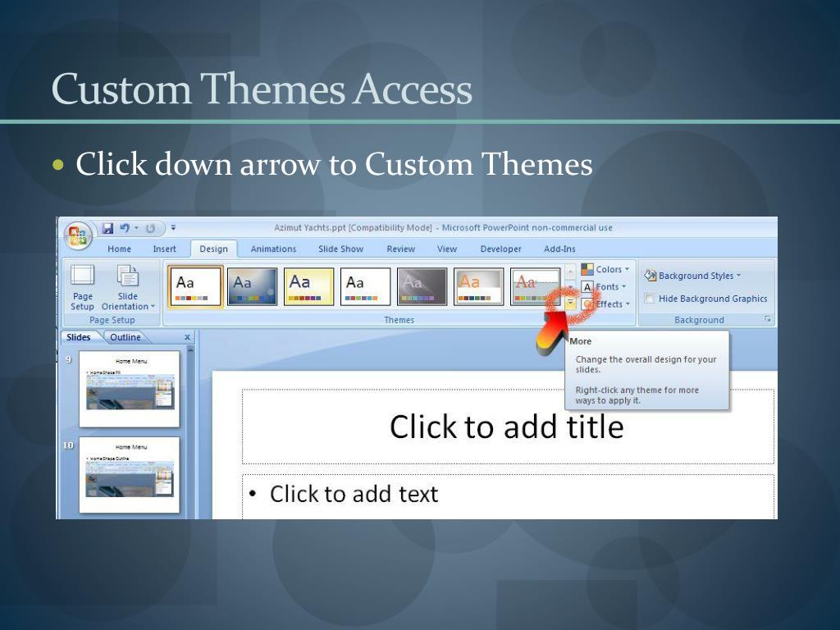Enable the Hide Background Graphics checkbox

tap(650, 299)
